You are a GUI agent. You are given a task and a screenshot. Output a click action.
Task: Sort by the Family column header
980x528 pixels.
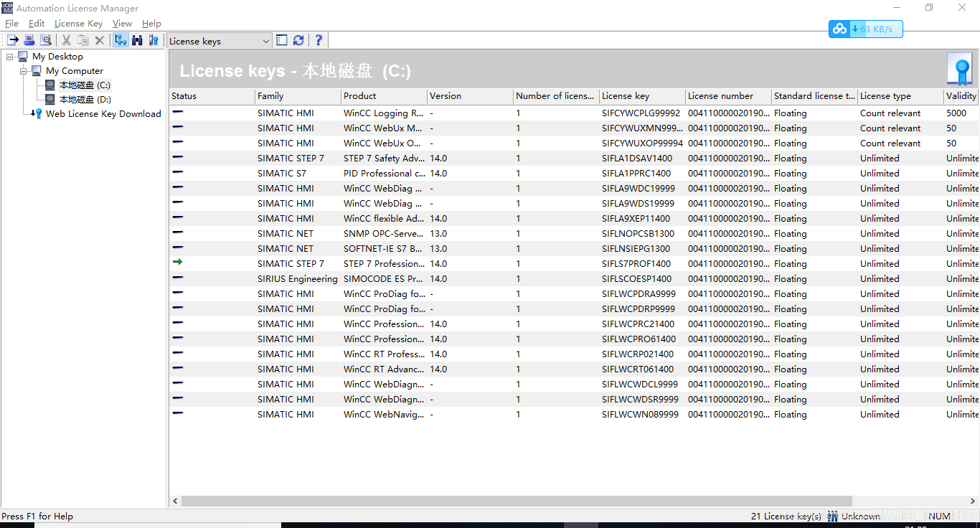pyautogui.click(x=298, y=96)
